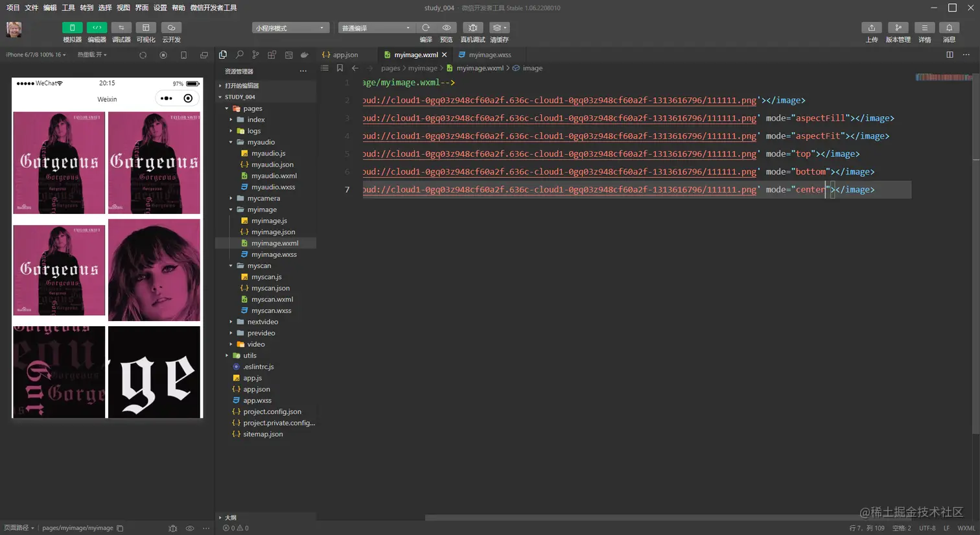Screen dimensions: 980x535
Task: Click the myimage.wxml breadcrumb segment
Action: [x=480, y=68]
